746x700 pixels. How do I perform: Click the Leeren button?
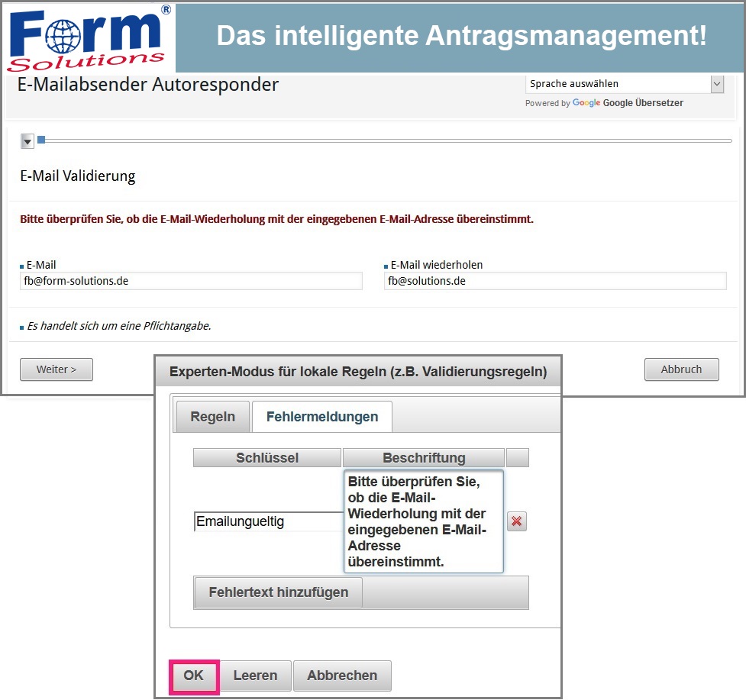tap(256, 676)
